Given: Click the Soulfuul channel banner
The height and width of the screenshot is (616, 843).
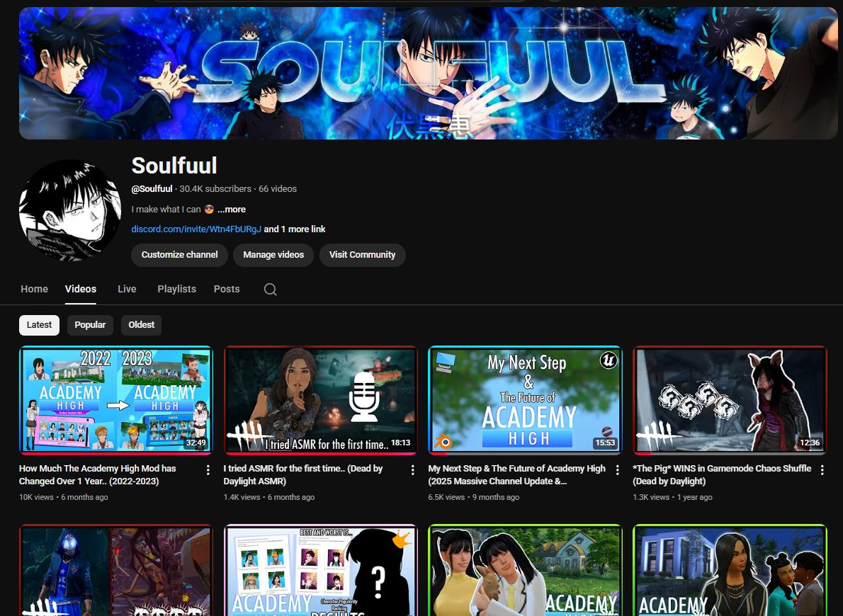Looking at the screenshot, I should point(429,73).
